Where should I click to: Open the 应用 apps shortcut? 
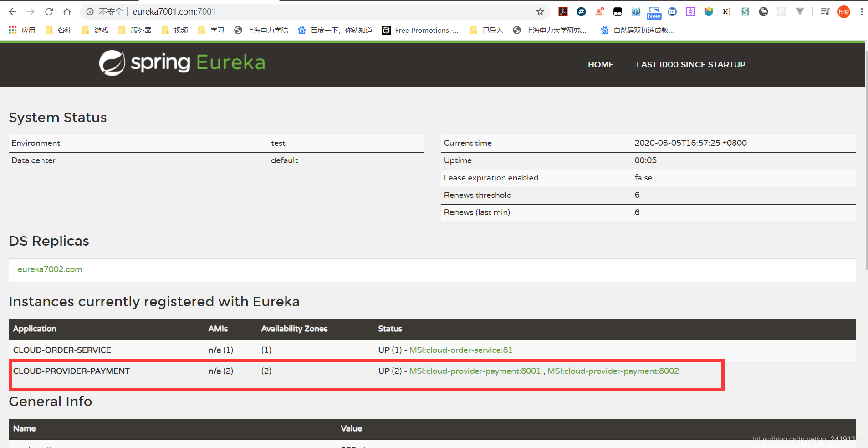pyautogui.click(x=22, y=30)
